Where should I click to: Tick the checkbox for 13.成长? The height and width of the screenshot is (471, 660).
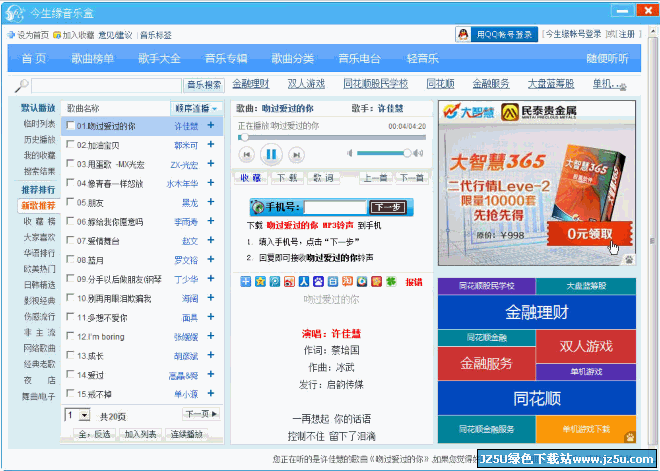(x=70, y=355)
